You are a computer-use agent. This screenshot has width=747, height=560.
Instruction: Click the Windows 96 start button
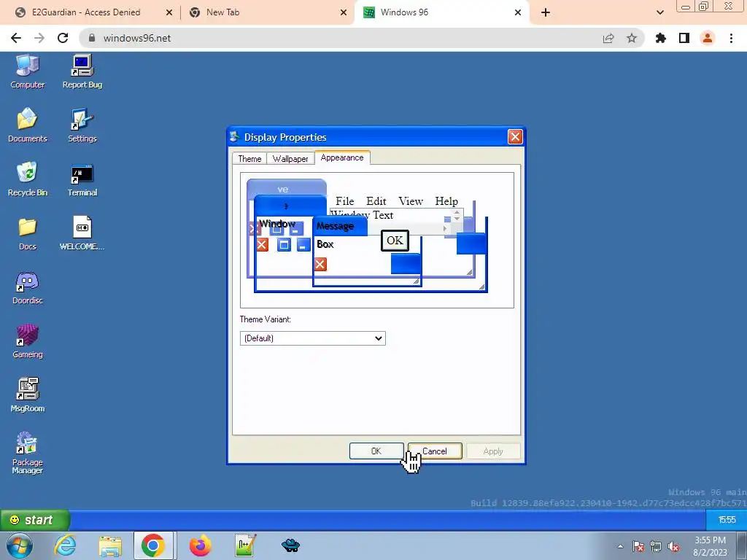[35, 519]
